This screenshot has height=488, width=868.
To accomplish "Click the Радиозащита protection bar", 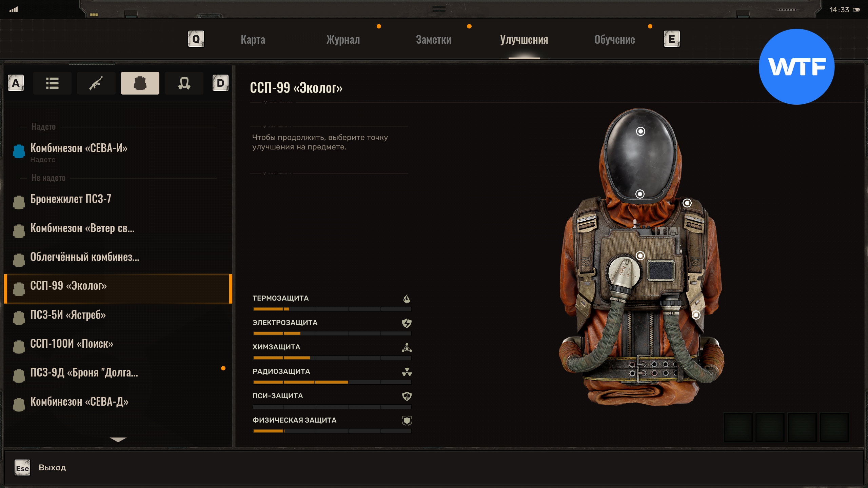I will click(x=332, y=382).
